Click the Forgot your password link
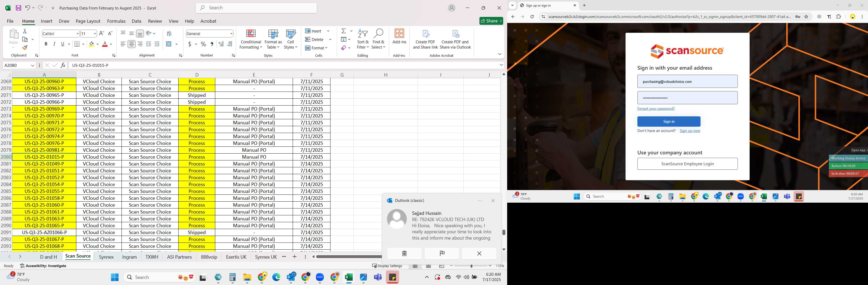This screenshot has width=868, height=285. (x=656, y=108)
